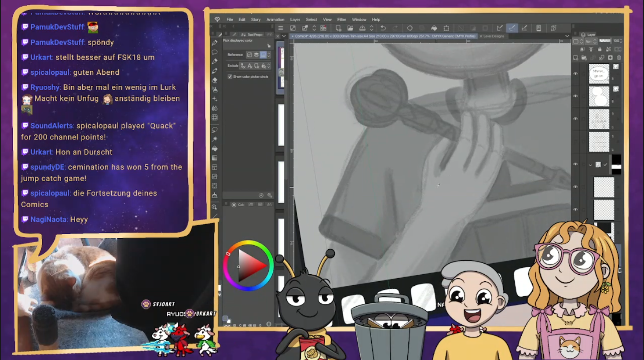Screen dimensions: 644x360
Task: Toggle visibility of the second balloon layer
Action: click(575, 96)
